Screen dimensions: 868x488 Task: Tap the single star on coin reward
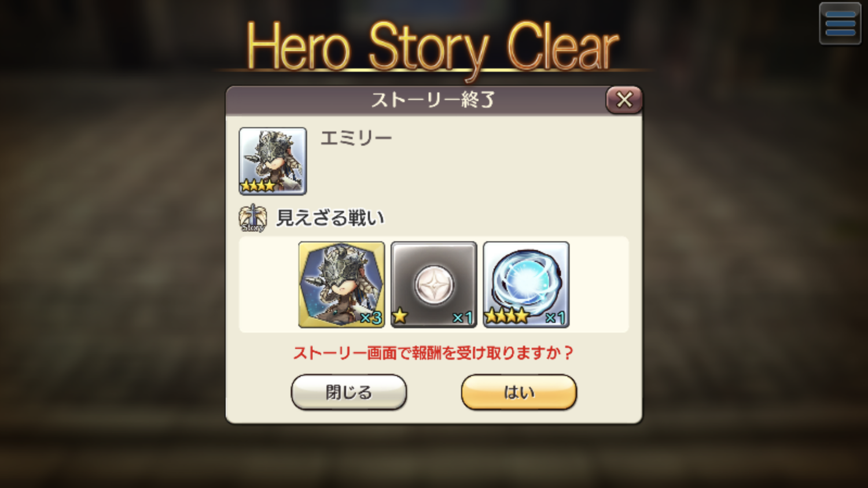[400, 316]
